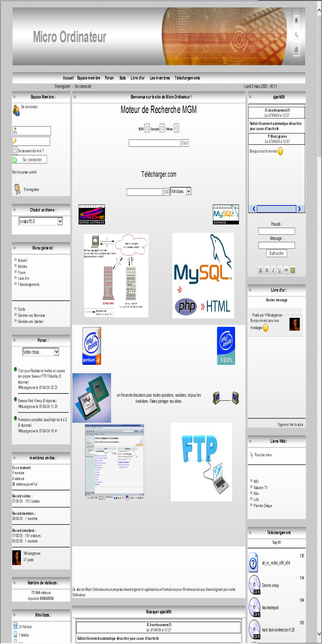
Task: Open Téléchargements in top navigation
Action: tap(187, 78)
